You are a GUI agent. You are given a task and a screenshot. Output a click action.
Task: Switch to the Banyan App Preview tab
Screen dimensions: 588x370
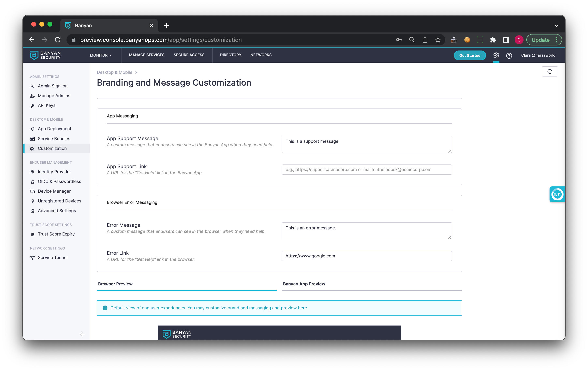pyautogui.click(x=304, y=284)
